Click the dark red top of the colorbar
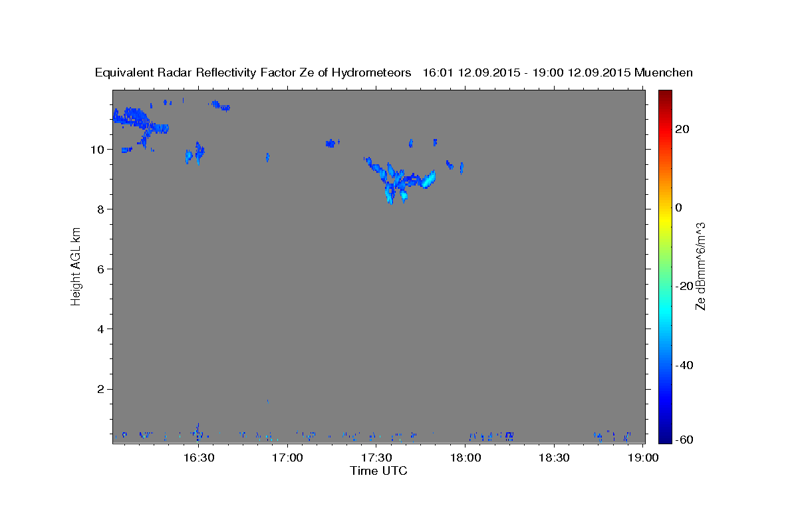 click(664, 95)
